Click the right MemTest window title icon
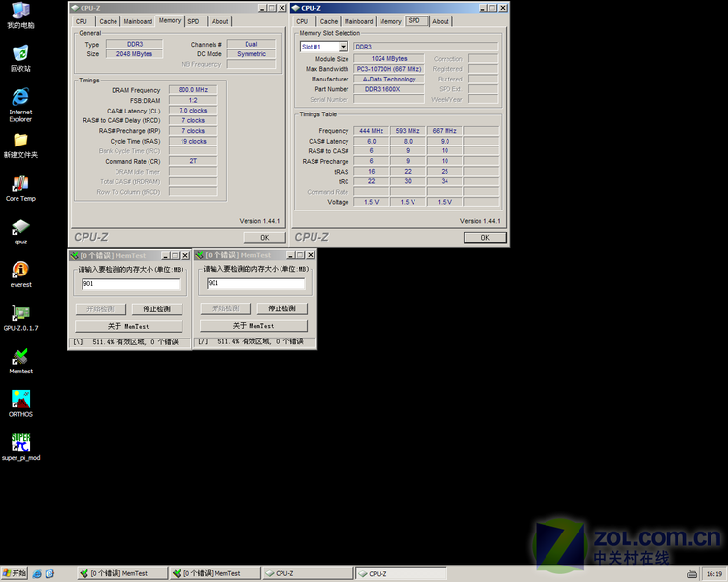728x582 pixels. tap(199, 255)
